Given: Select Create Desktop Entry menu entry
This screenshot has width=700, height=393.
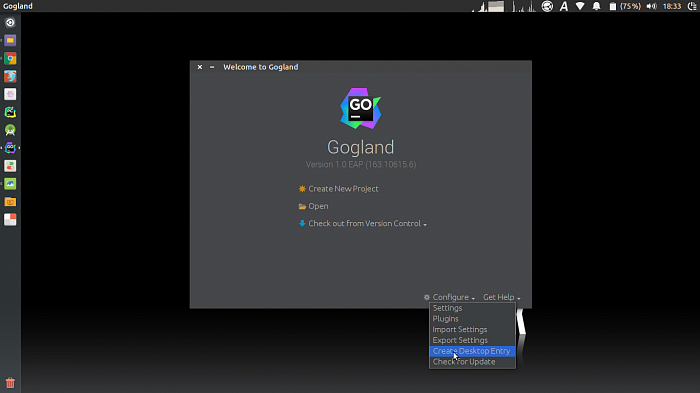Looking at the screenshot, I should click(472, 351).
